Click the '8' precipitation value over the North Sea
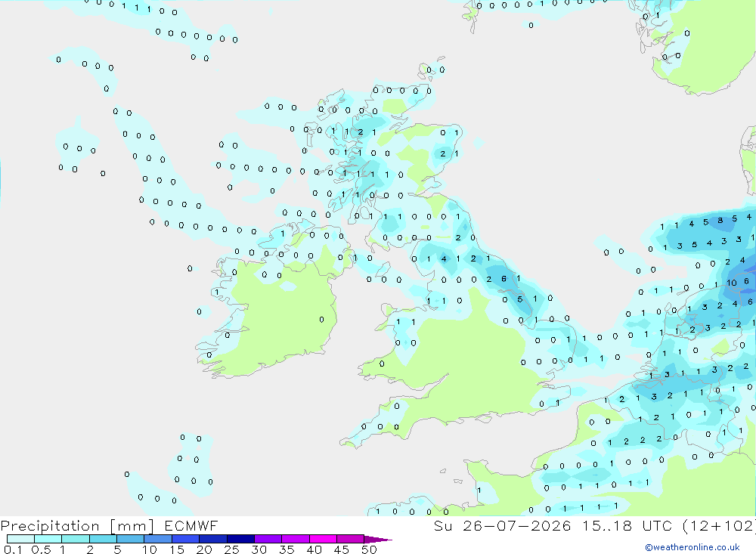The image size is (756, 554). tap(720, 220)
